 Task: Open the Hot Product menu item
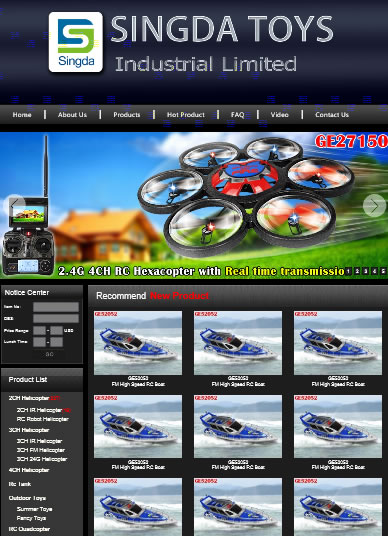(x=186, y=115)
